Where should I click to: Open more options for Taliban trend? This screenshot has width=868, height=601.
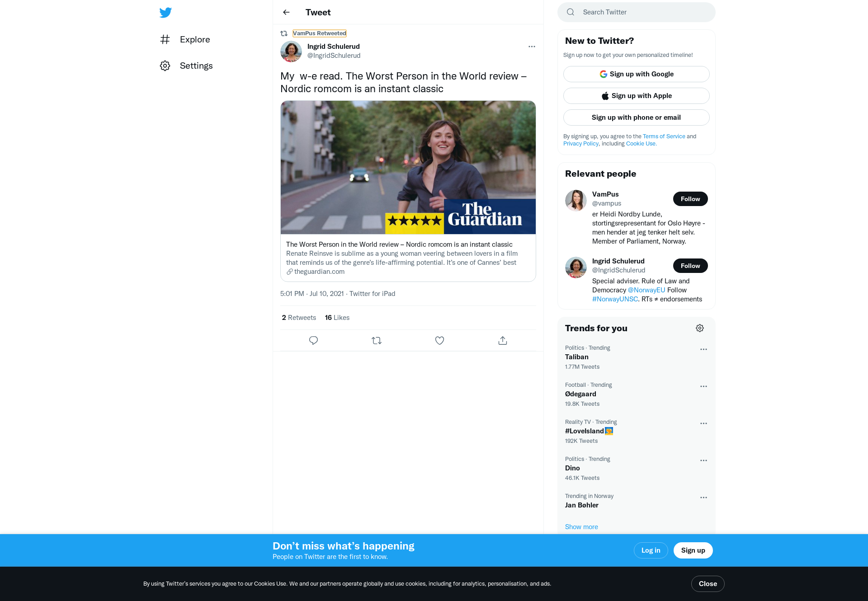point(703,349)
